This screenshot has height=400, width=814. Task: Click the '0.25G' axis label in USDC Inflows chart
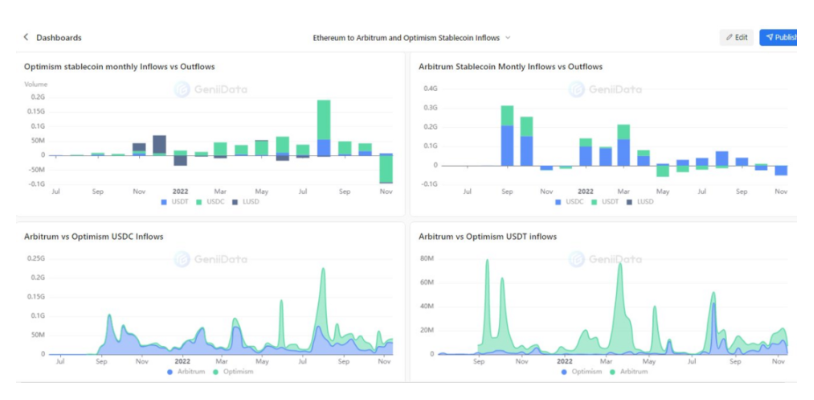coord(37,258)
